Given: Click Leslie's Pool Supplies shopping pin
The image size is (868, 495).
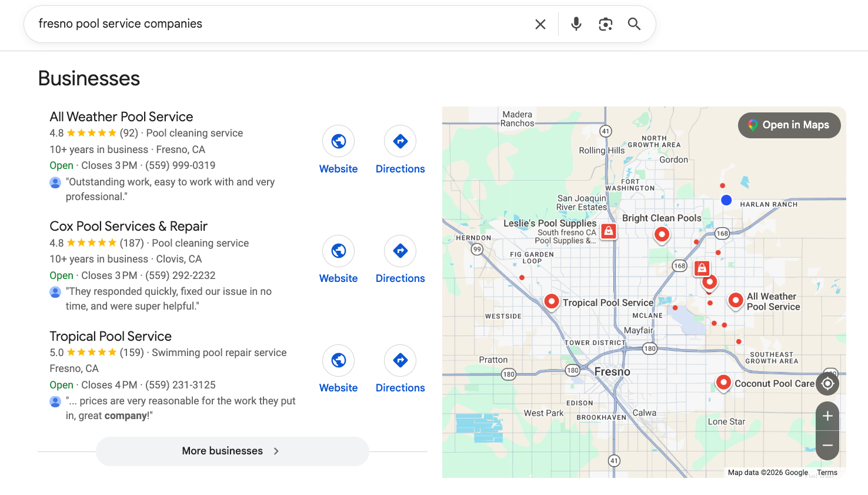Looking at the screenshot, I should 609,231.
